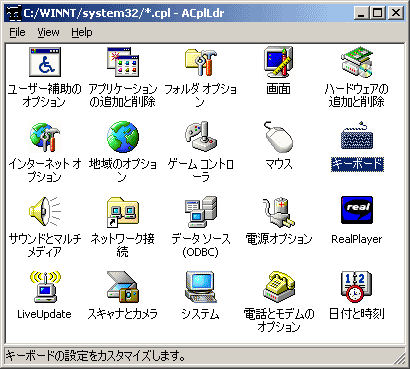Click the キーボード label text

pyautogui.click(x=357, y=164)
